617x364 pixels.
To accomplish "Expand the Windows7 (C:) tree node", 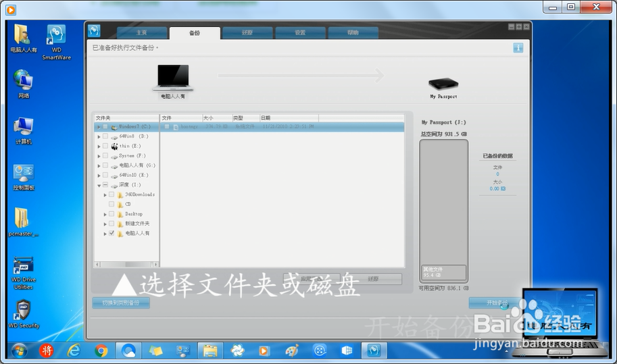I will [x=99, y=127].
